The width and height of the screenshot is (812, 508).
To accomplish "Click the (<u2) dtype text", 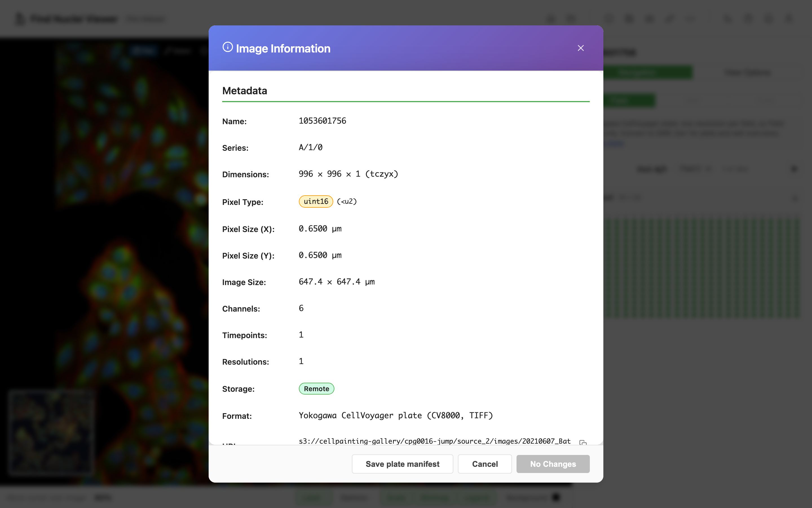I will tap(347, 202).
